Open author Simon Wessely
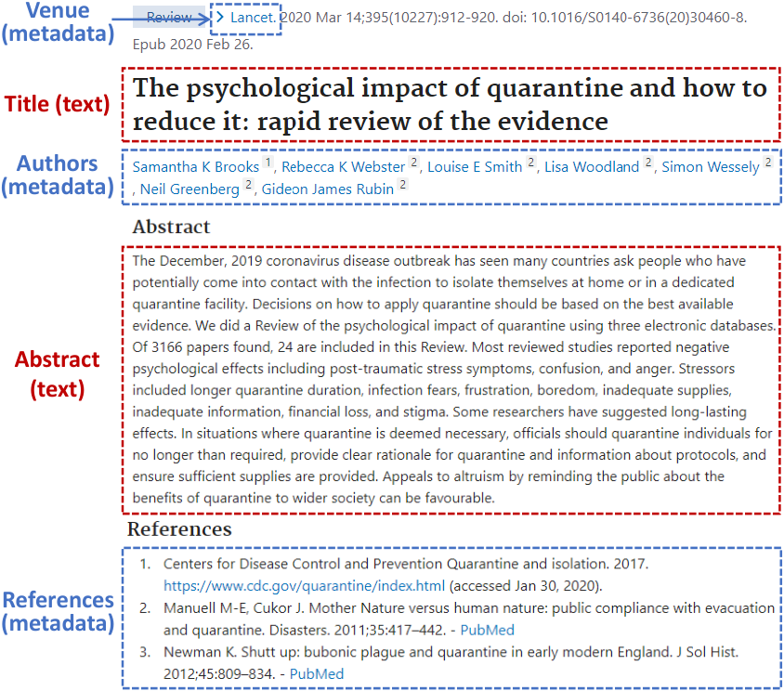The width and height of the screenshot is (784, 691). pos(711,167)
